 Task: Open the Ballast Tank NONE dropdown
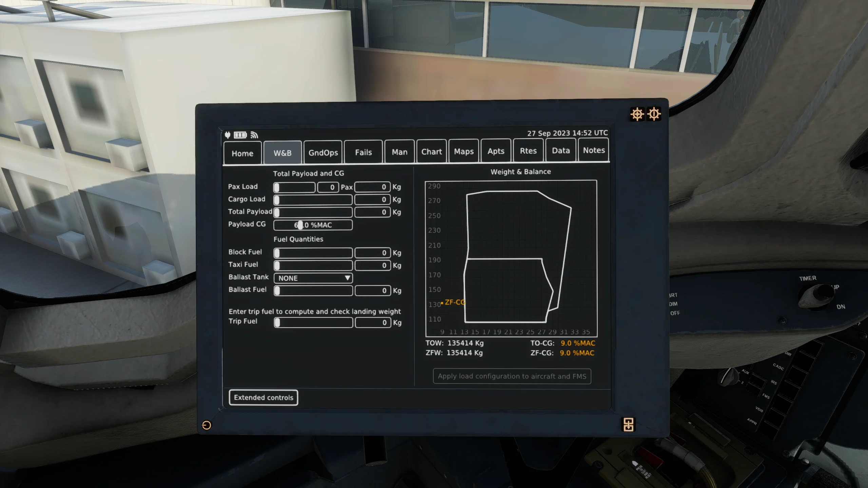313,278
